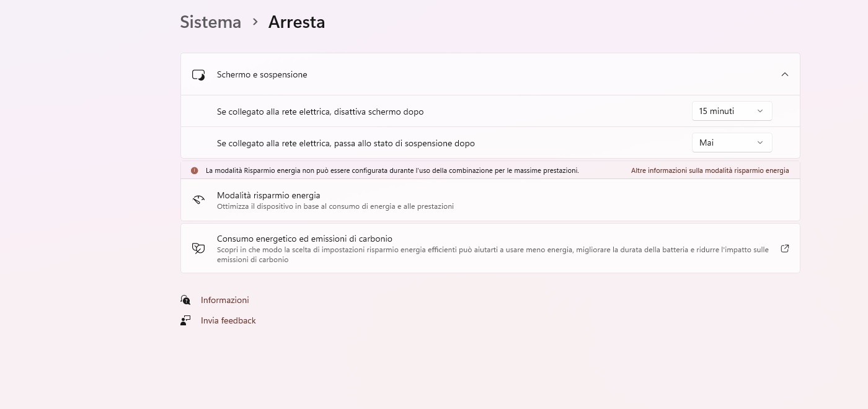The height and width of the screenshot is (409, 868).
Task: Open the Informazioni help link
Action: [224, 300]
